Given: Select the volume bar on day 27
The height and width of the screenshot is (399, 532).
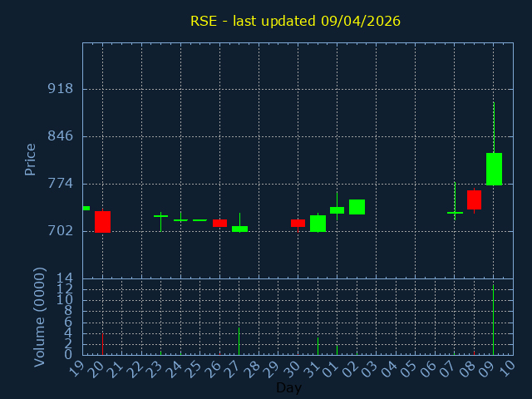Looking at the screenshot, I should pos(239,341).
